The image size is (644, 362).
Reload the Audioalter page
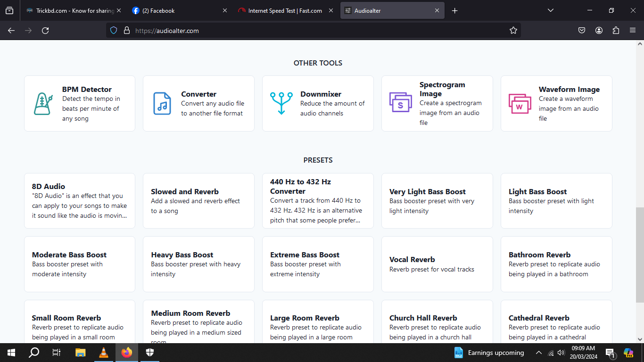[x=45, y=31]
